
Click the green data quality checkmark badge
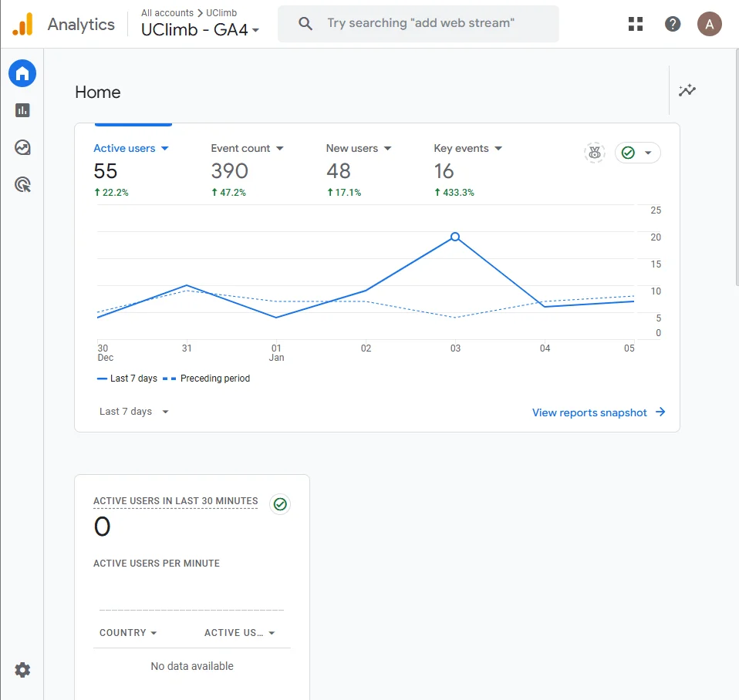[628, 153]
